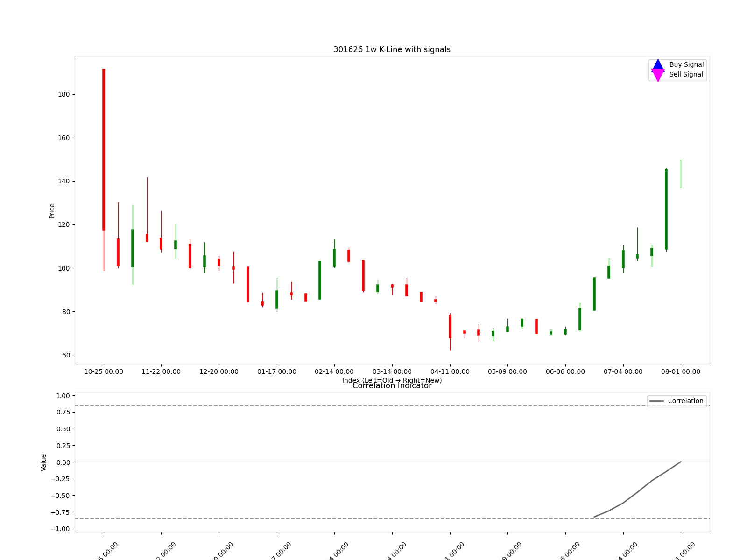Click the −0.50 correlation tick label
Viewport: 747px width, 560px height.
coord(61,496)
